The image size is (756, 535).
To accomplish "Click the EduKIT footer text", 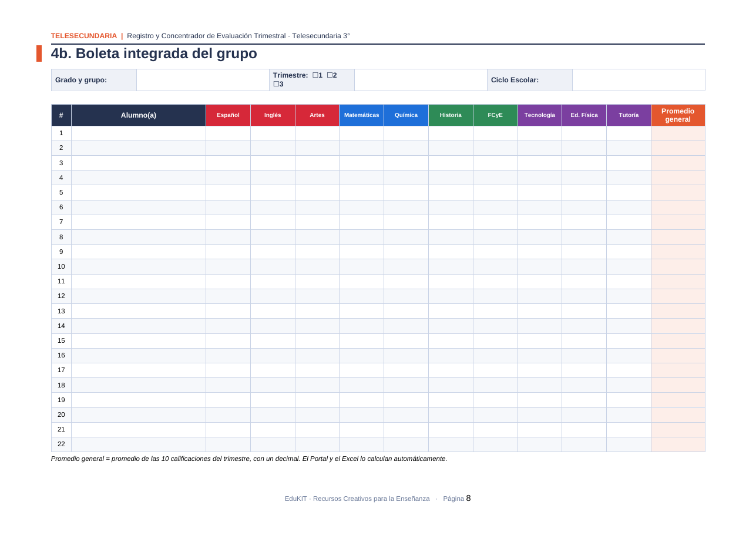I will tap(357, 499).
